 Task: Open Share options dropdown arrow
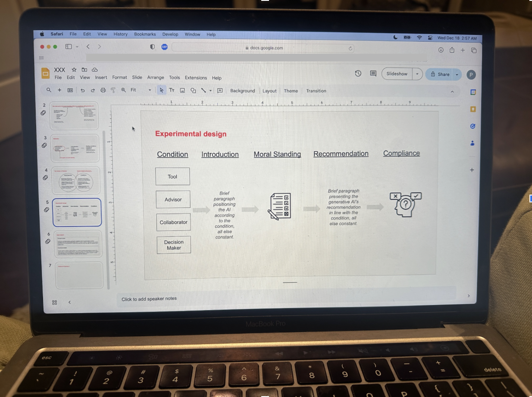click(x=457, y=74)
